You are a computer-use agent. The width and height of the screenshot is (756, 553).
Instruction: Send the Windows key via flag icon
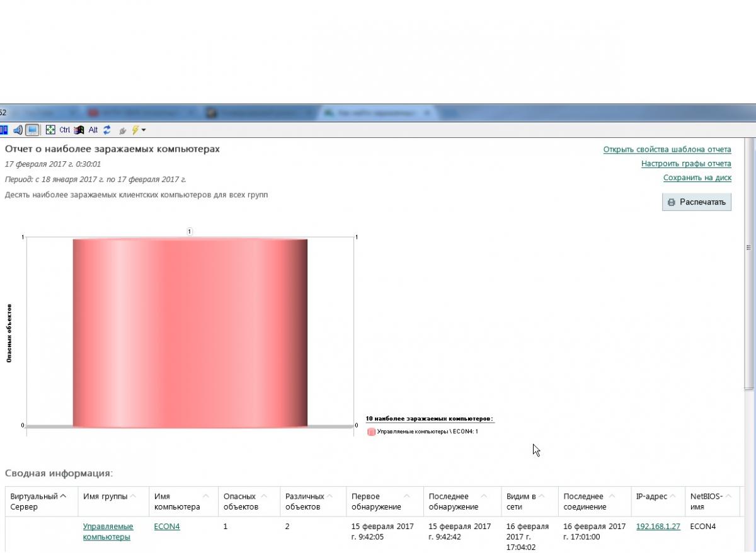[x=79, y=130]
